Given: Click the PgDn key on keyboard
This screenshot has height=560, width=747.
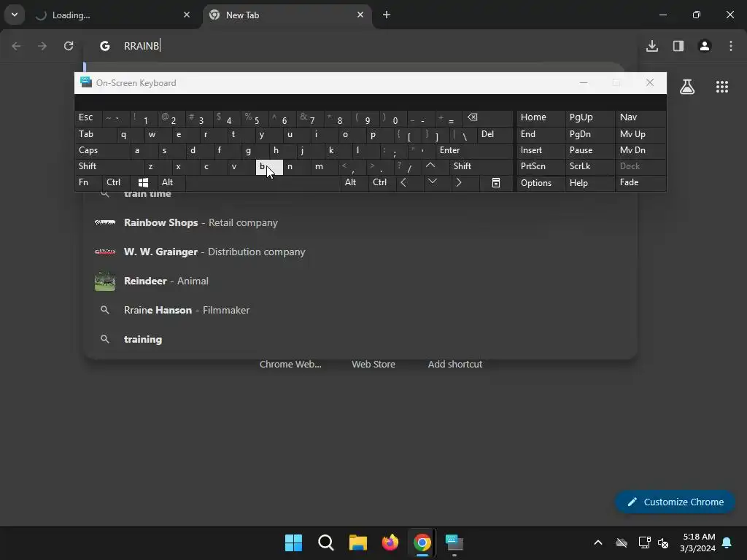Looking at the screenshot, I should click(x=589, y=134).
